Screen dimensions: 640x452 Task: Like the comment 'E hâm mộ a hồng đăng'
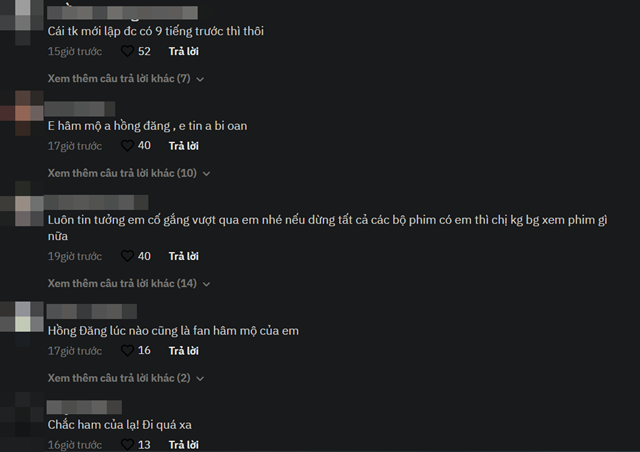click(x=127, y=145)
